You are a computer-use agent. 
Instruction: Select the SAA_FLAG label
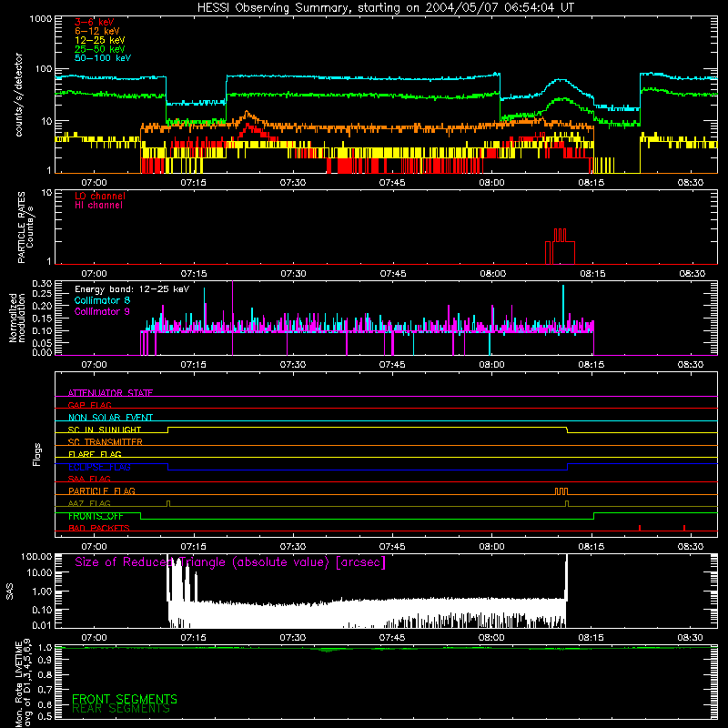89,479
